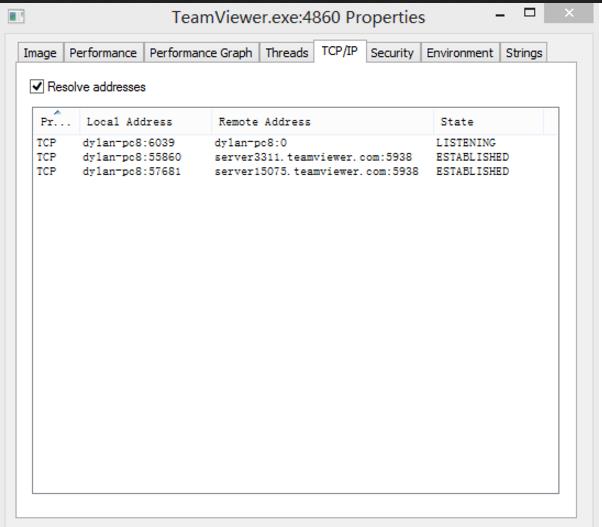
Task: Uncheck the Resolve addresses checkbox
Action: pyautogui.click(x=38, y=87)
